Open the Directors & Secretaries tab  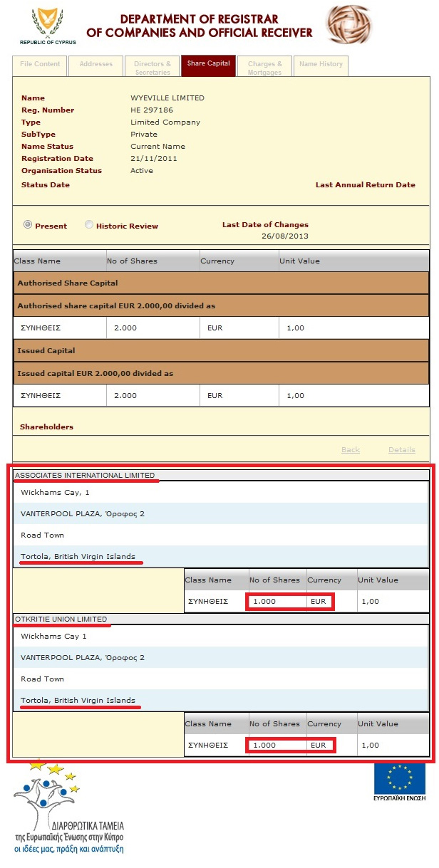(x=153, y=67)
